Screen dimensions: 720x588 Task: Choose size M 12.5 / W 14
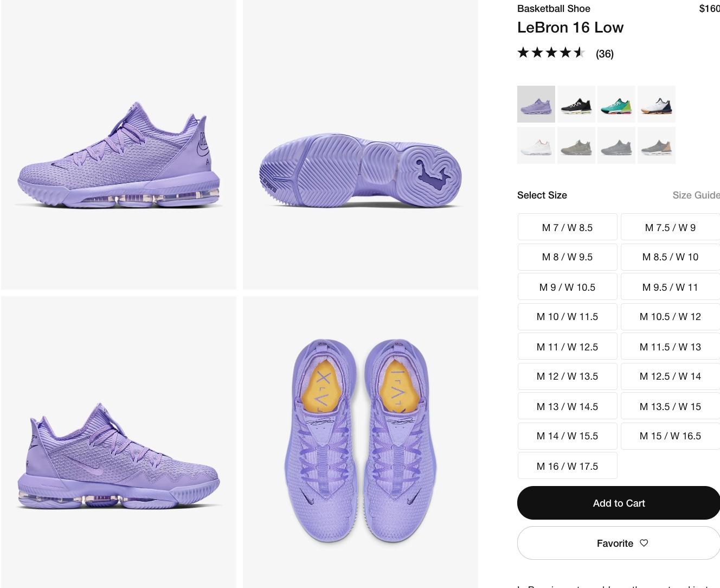point(670,376)
